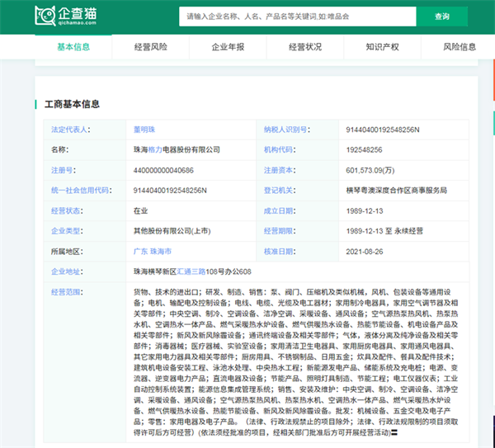Screen dimensions: 495x448
Task: Click the 格力 link in company name
Action: pos(155,149)
